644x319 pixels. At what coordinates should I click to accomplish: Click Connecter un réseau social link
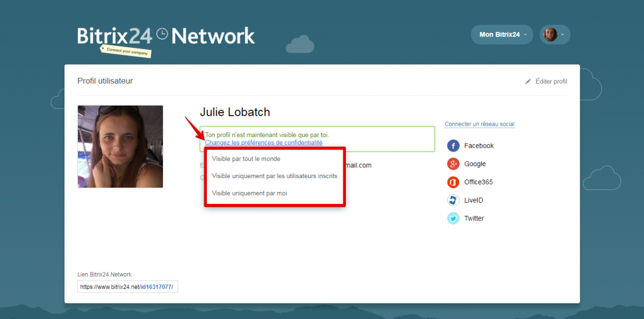click(479, 124)
